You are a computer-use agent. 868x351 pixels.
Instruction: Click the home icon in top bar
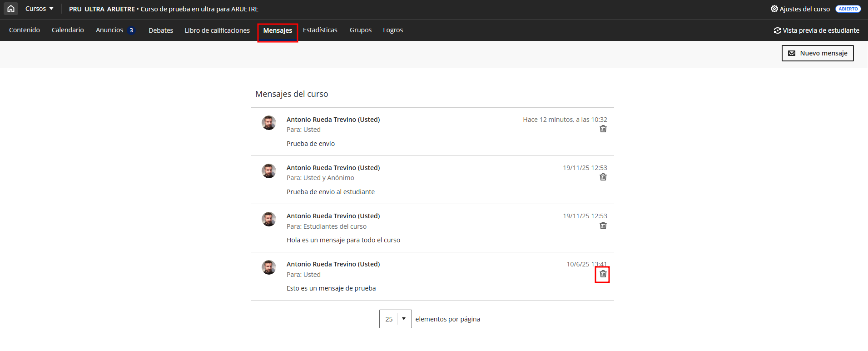[11, 9]
